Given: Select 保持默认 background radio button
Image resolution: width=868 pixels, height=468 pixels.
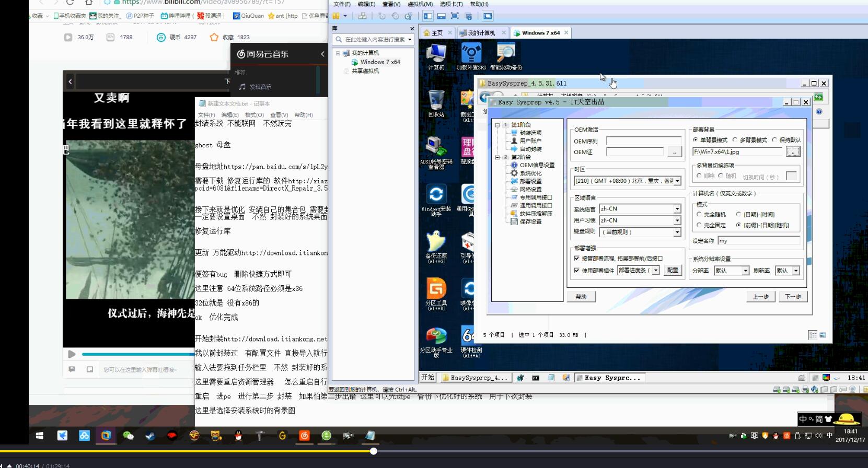Looking at the screenshot, I should coord(774,140).
